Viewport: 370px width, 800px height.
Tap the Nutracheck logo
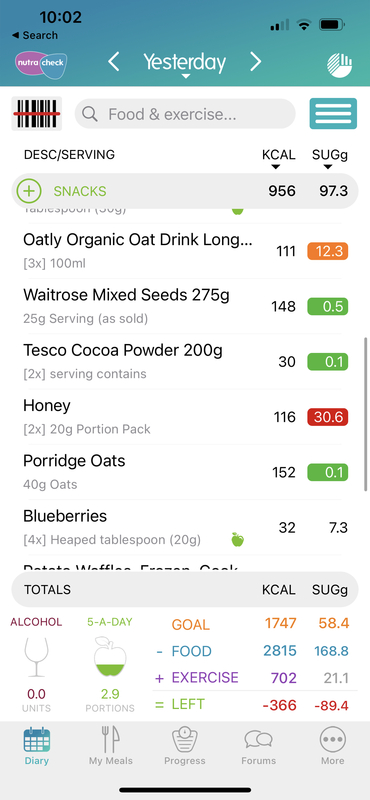point(41,65)
